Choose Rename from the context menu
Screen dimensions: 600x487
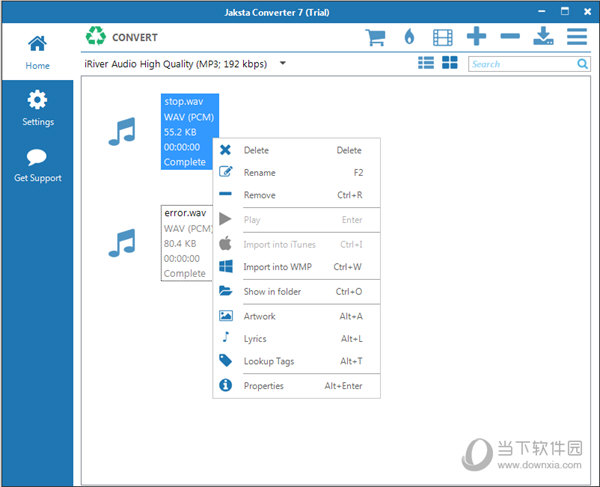(296, 173)
